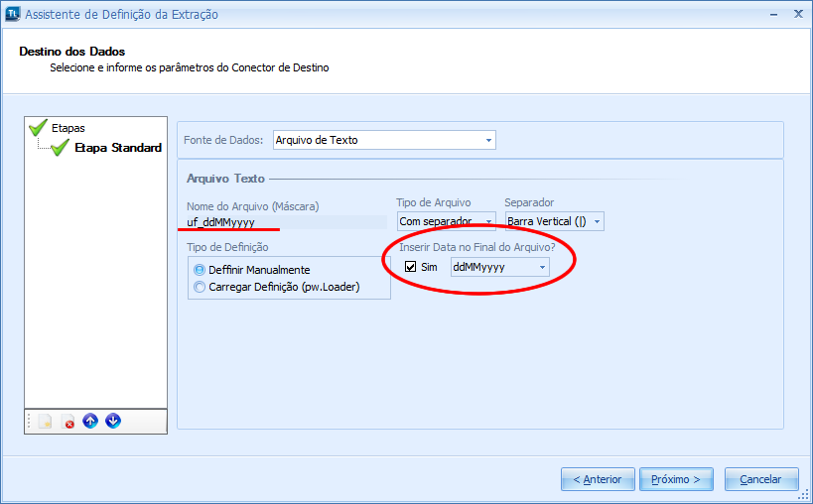Click the TL application icon in title bar
Viewport: 813px width, 504px height.
(13, 14)
